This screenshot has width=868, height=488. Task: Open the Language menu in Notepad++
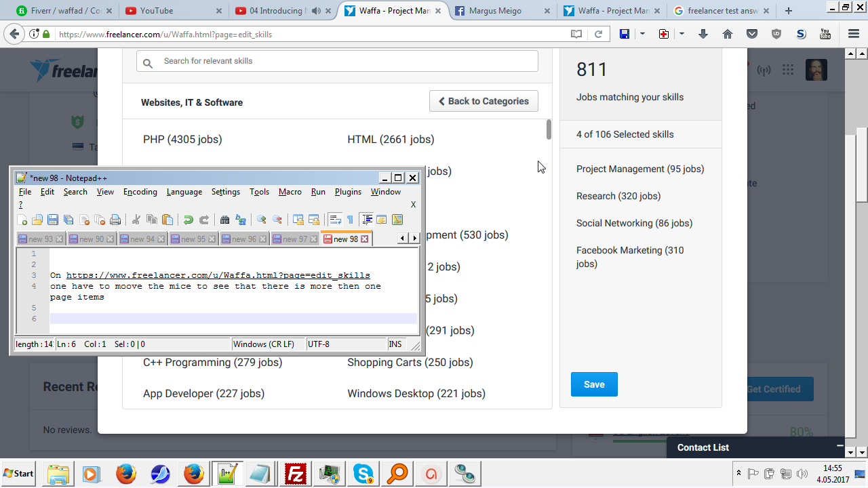pos(184,192)
